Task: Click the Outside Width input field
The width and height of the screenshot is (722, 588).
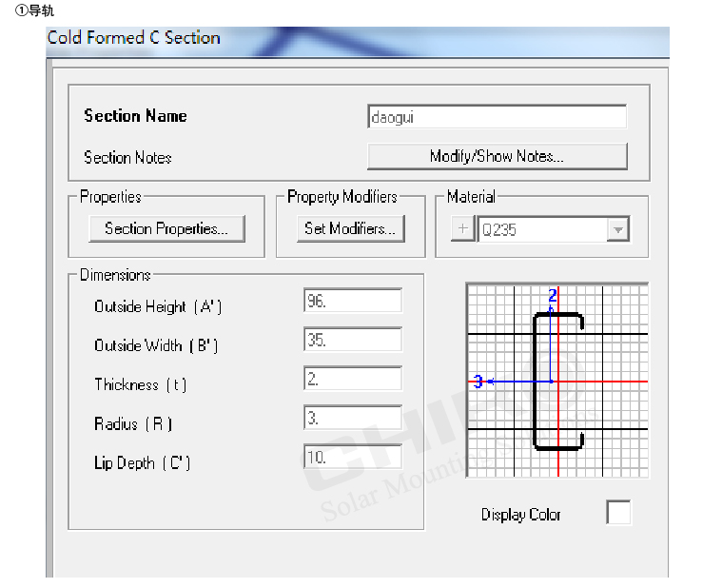Action: (353, 340)
